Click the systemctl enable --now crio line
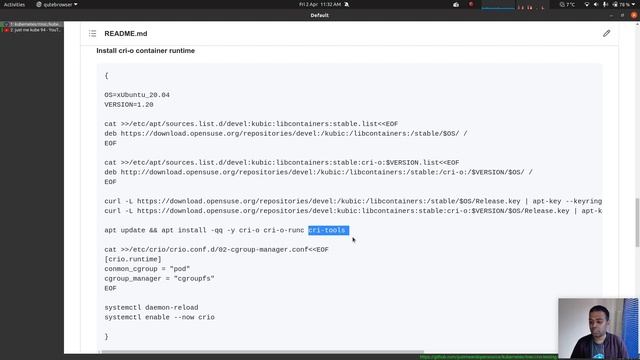The image size is (640, 360). pyautogui.click(x=160, y=318)
